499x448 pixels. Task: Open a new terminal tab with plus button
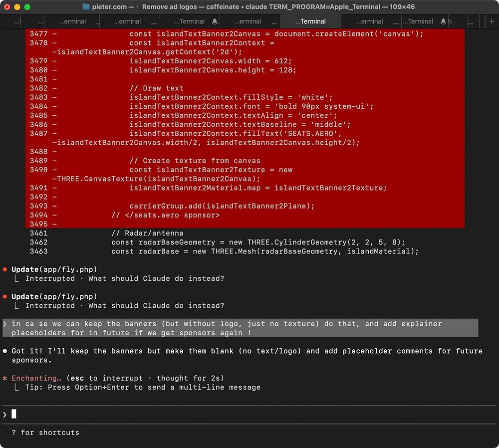point(492,21)
